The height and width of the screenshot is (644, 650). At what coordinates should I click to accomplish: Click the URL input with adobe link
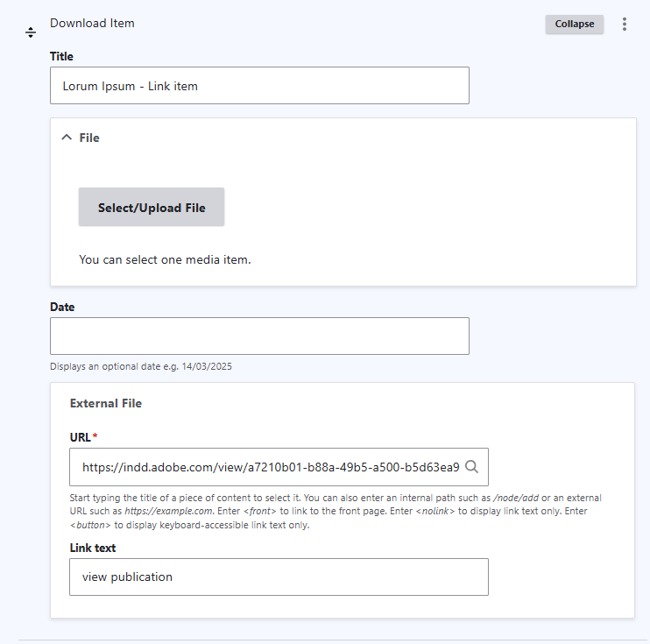(279, 467)
